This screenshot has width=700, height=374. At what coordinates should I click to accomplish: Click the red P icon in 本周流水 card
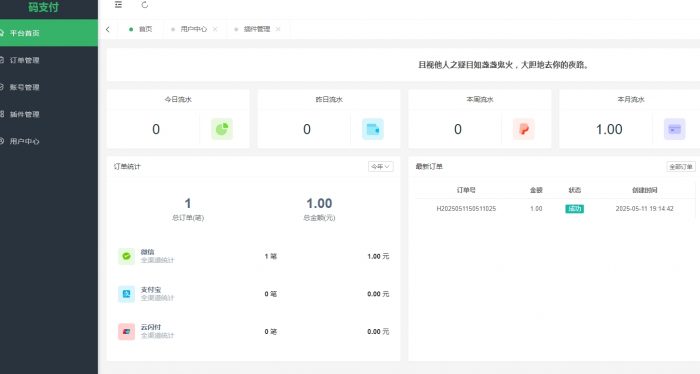tap(524, 129)
